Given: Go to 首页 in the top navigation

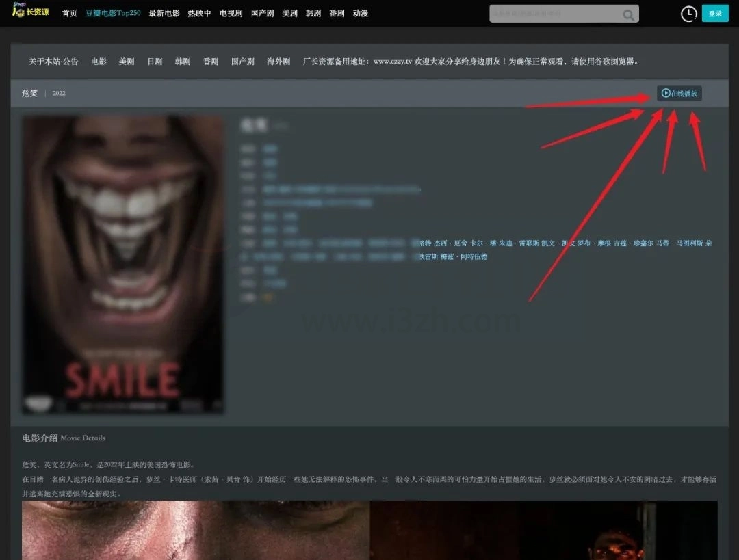Looking at the screenshot, I should point(70,14).
